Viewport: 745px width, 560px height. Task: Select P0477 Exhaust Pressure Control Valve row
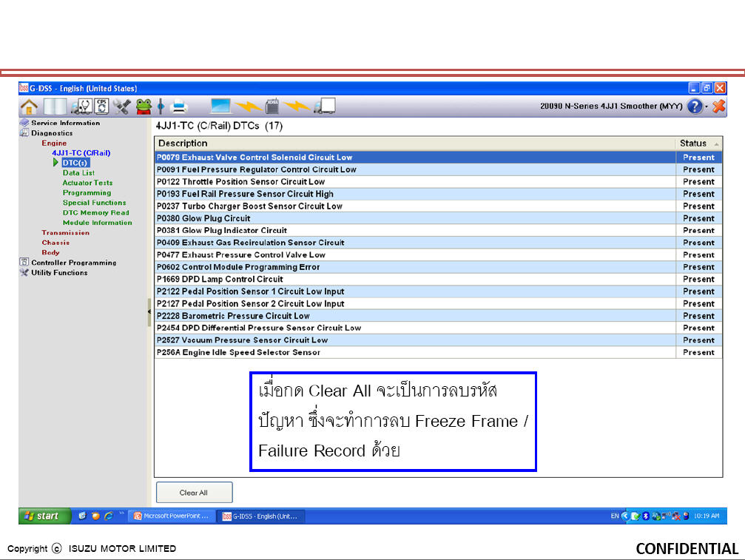438,255
